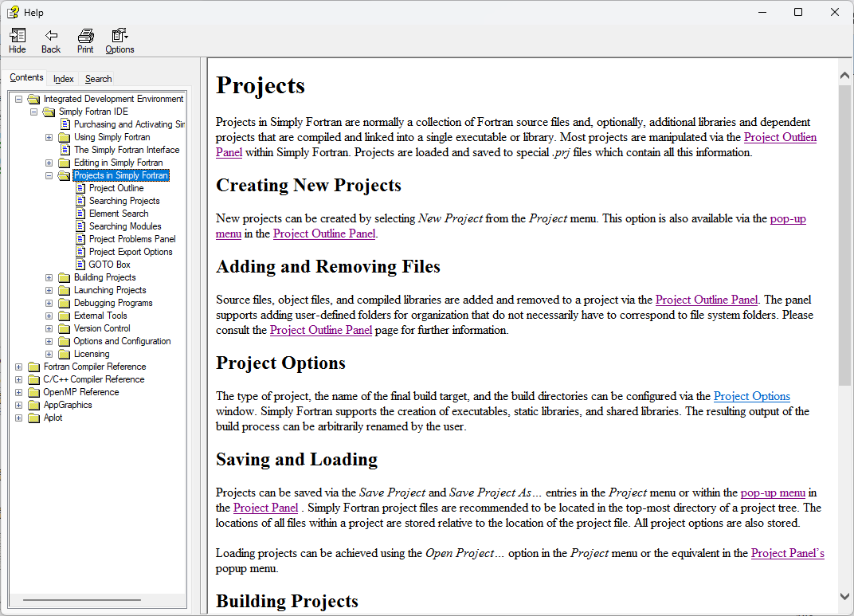Click the Project Outline page icon
Viewport: 854px width, 616px height.
click(80, 188)
